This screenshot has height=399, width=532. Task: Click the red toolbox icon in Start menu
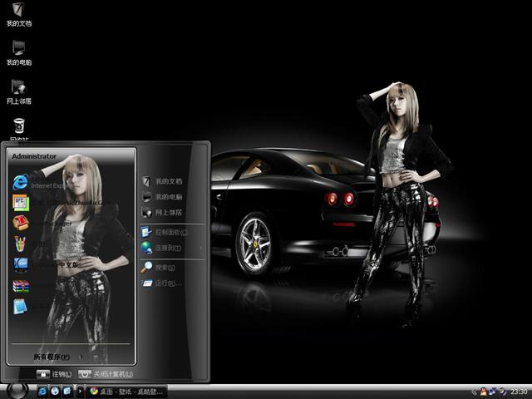click(22, 223)
